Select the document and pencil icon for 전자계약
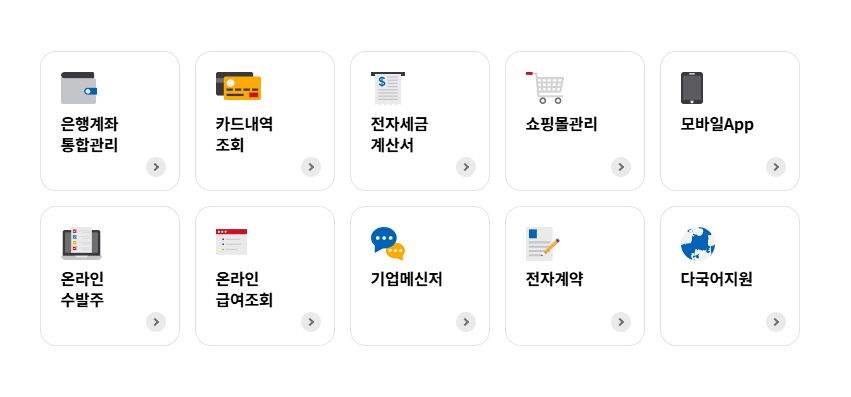Screen dimensions: 851x397 tap(543, 244)
